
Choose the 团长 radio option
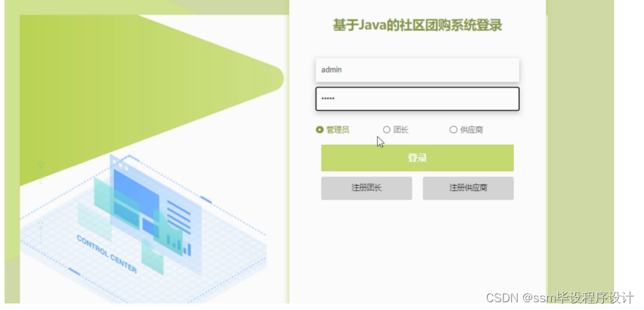(386, 130)
